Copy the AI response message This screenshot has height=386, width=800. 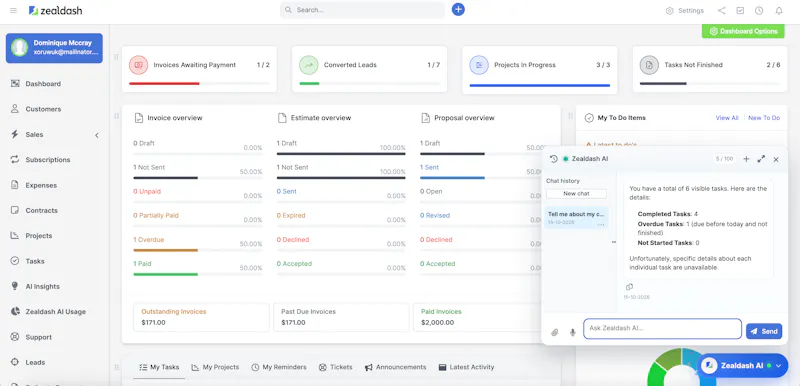point(629,287)
